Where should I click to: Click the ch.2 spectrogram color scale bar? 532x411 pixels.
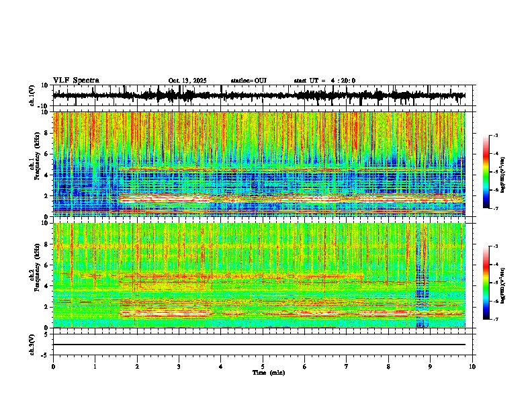click(486, 283)
